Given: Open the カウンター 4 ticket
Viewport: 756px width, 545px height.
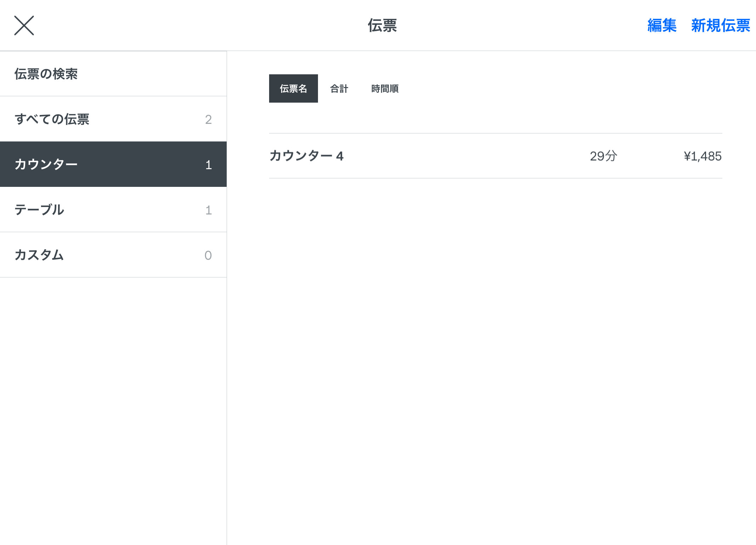Looking at the screenshot, I should click(x=307, y=156).
